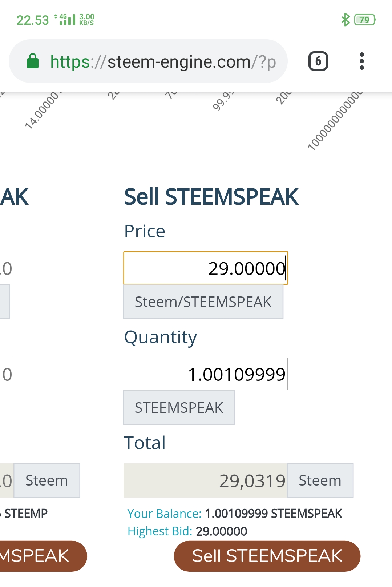The height and width of the screenshot is (587, 392).
Task: Click the clock showing 22.53
Action: [x=33, y=20]
